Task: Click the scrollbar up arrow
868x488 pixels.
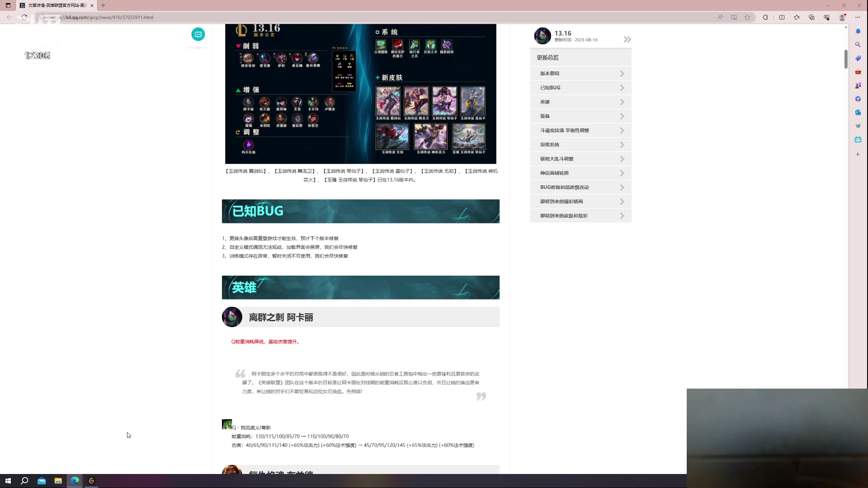Action: point(846,27)
